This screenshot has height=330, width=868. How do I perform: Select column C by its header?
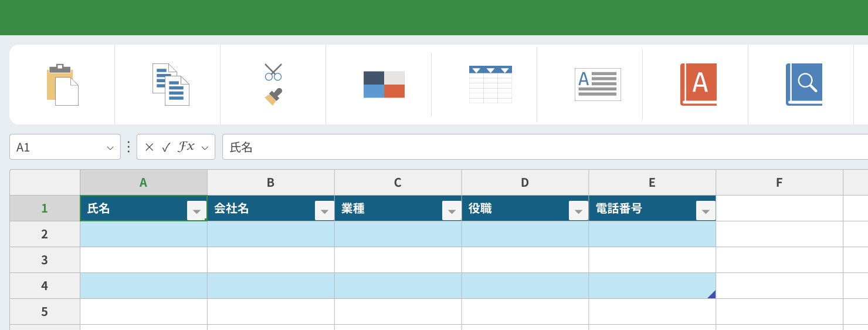point(398,183)
